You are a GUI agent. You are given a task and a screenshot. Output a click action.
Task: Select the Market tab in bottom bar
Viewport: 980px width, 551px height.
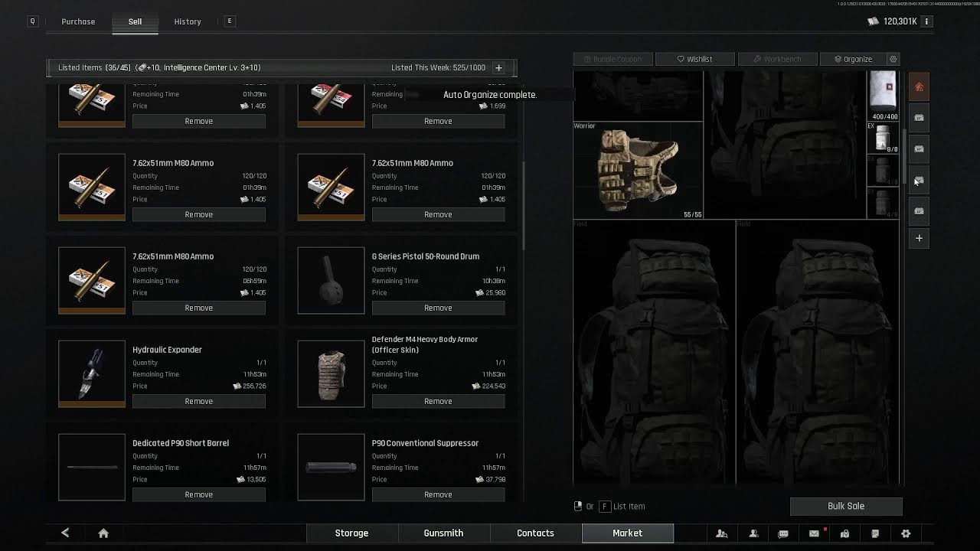click(627, 533)
